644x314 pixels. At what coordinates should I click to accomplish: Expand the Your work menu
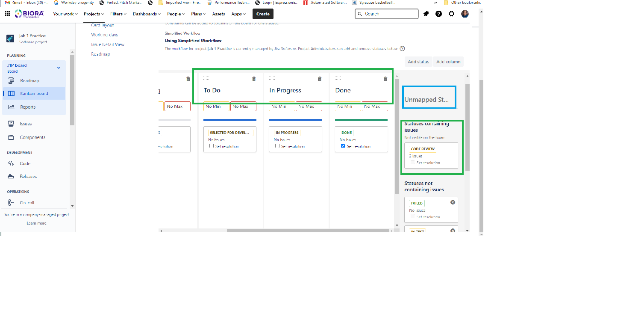65,14
